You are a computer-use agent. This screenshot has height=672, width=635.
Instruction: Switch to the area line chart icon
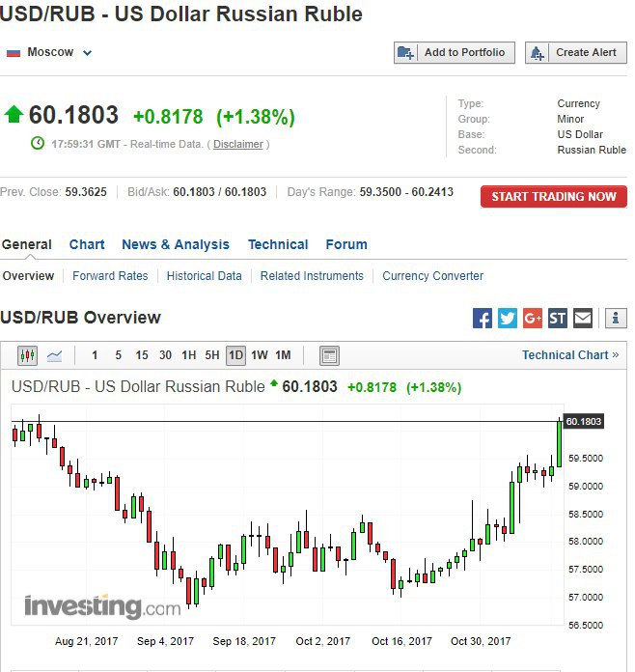[x=54, y=355]
